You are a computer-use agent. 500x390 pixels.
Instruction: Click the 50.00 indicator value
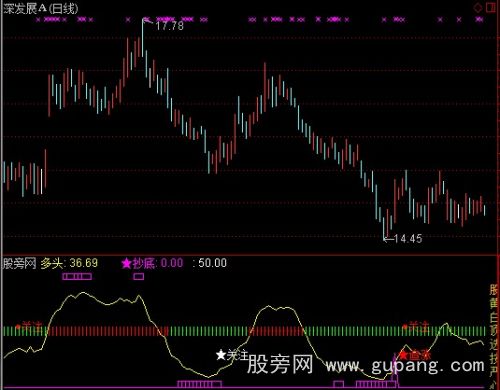tap(212, 263)
